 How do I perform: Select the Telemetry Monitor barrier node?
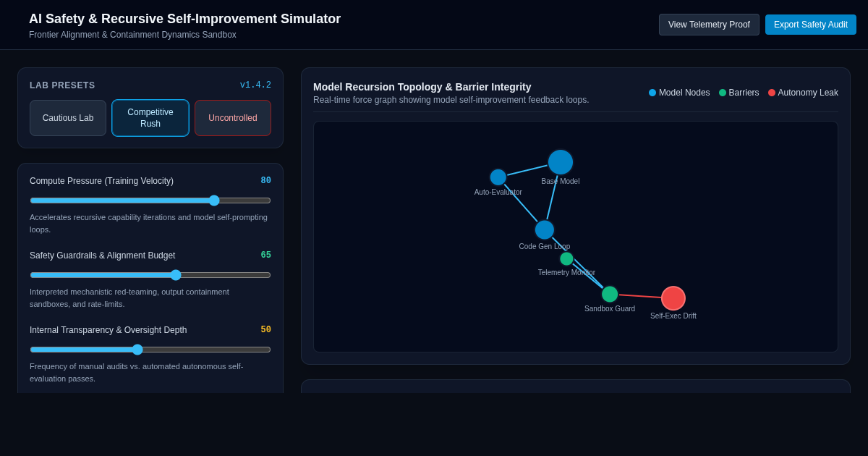tap(566, 259)
